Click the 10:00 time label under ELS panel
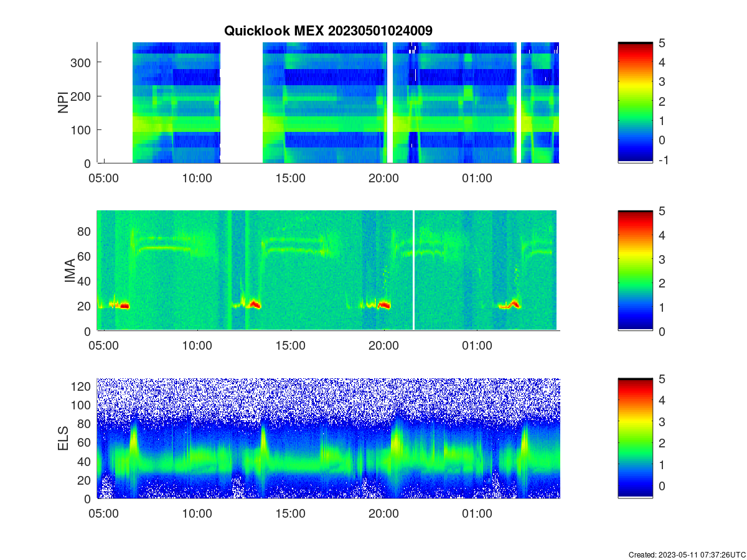The width and height of the screenshot is (747, 560). coord(197,514)
